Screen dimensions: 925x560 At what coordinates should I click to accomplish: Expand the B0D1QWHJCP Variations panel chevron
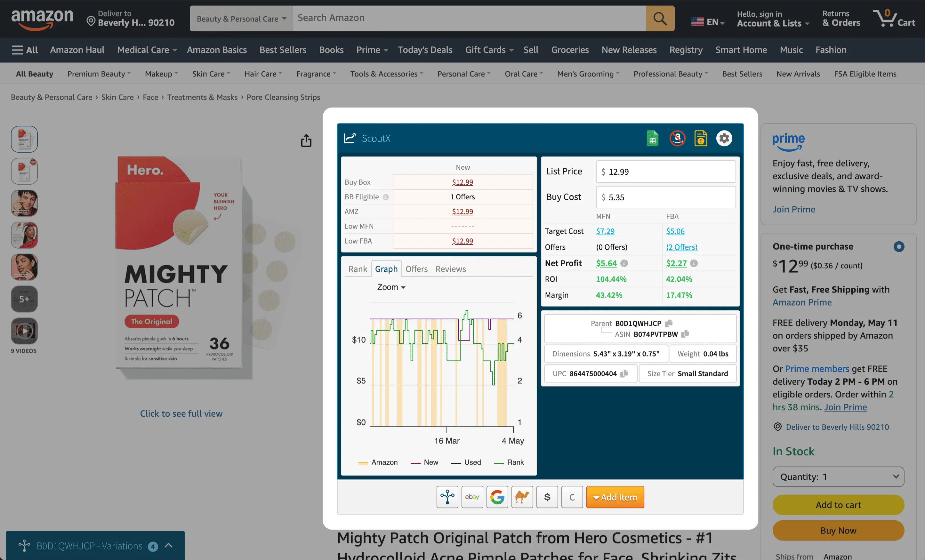(x=169, y=545)
